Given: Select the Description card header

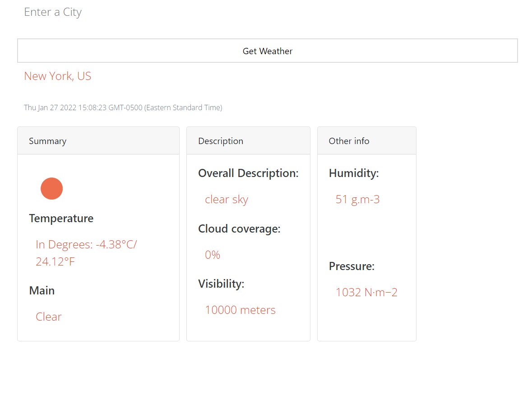Looking at the screenshot, I should coord(221,141).
